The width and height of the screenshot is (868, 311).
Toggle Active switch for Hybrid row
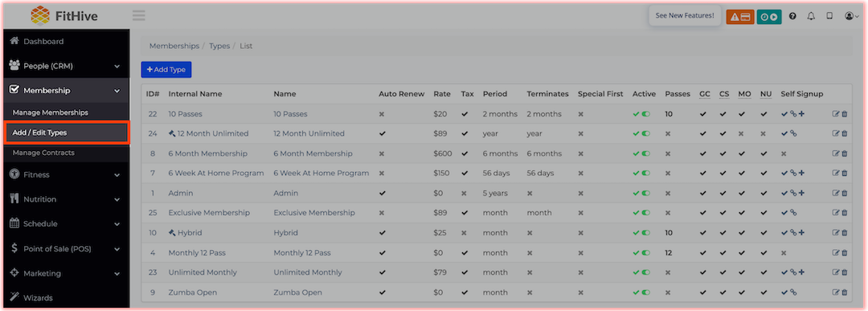(646, 233)
